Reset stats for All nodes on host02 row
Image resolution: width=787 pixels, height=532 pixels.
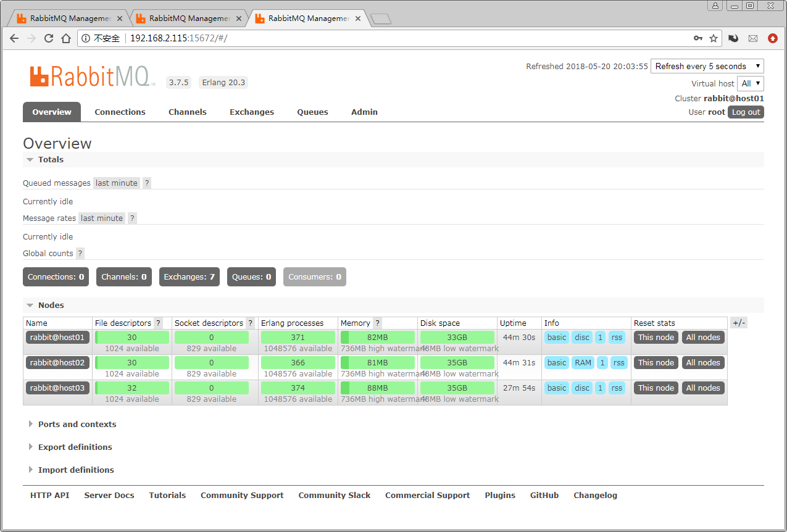(x=703, y=363)
